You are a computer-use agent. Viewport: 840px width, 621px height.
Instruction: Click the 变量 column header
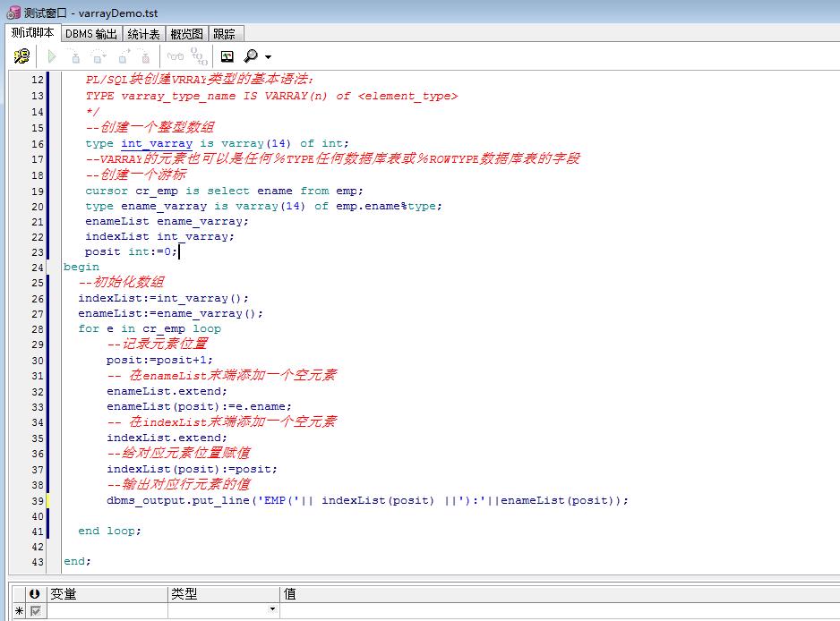(x=107, y=593)
